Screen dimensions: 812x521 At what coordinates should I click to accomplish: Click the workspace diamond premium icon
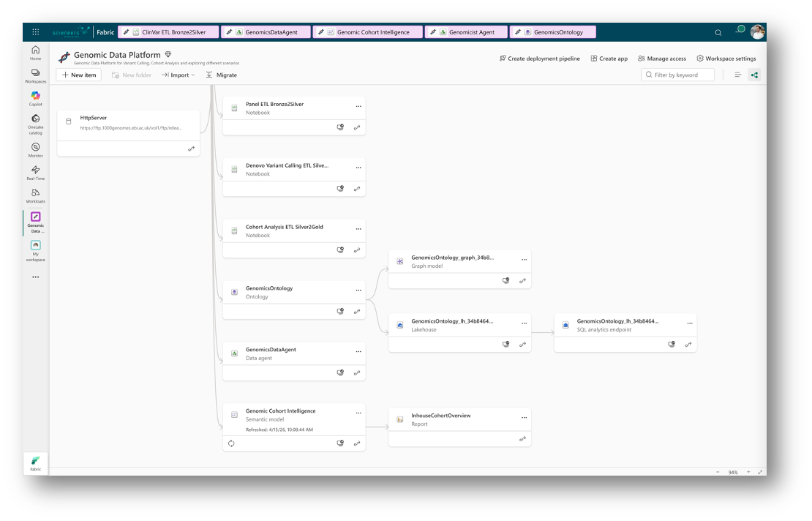(x=168, y=54)
